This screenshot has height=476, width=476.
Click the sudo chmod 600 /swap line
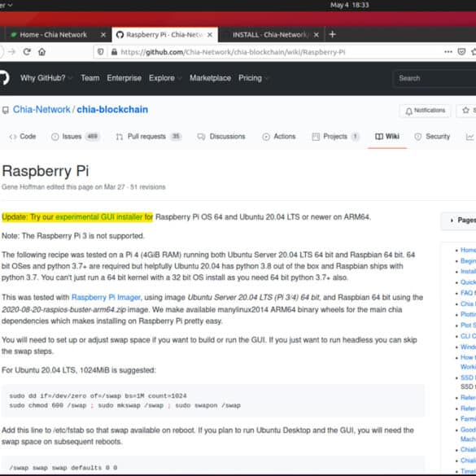(124, 405)
